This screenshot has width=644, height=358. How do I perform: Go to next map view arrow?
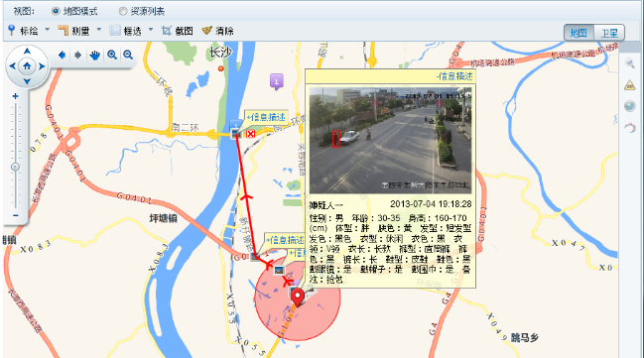point(78,55)
